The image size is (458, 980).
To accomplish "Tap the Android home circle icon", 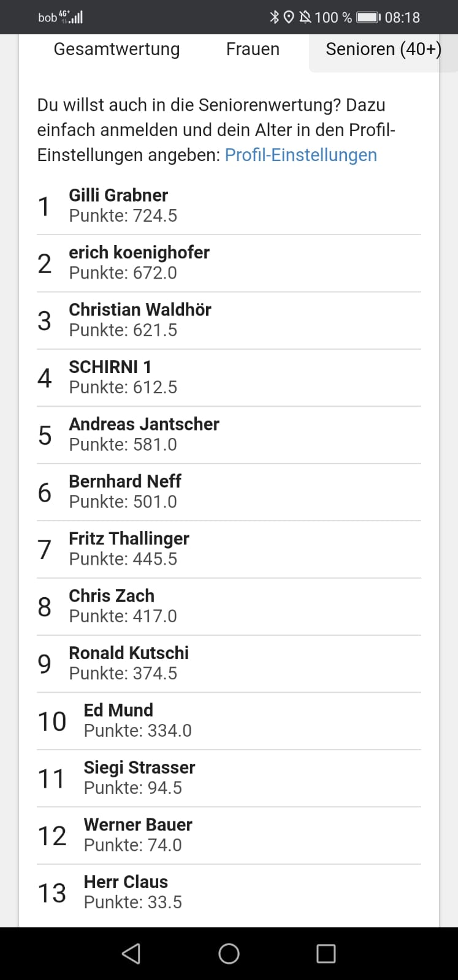I will tap(229, 954).
